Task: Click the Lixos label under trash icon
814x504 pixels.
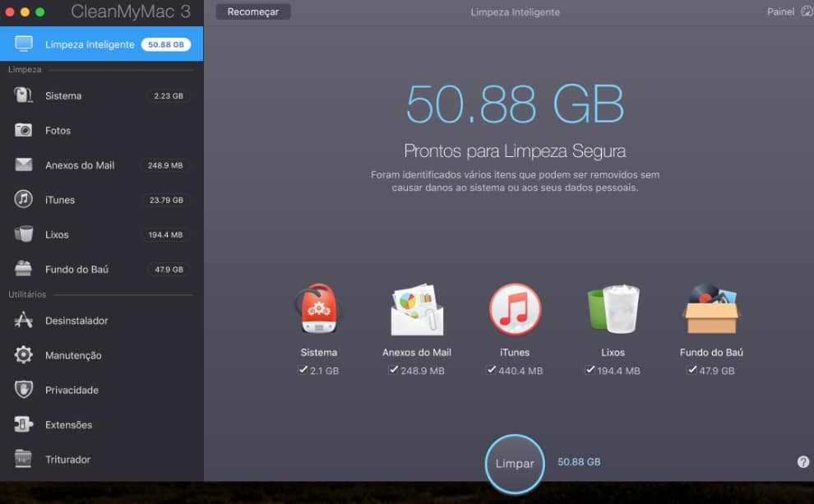Action: coord(613,353)
